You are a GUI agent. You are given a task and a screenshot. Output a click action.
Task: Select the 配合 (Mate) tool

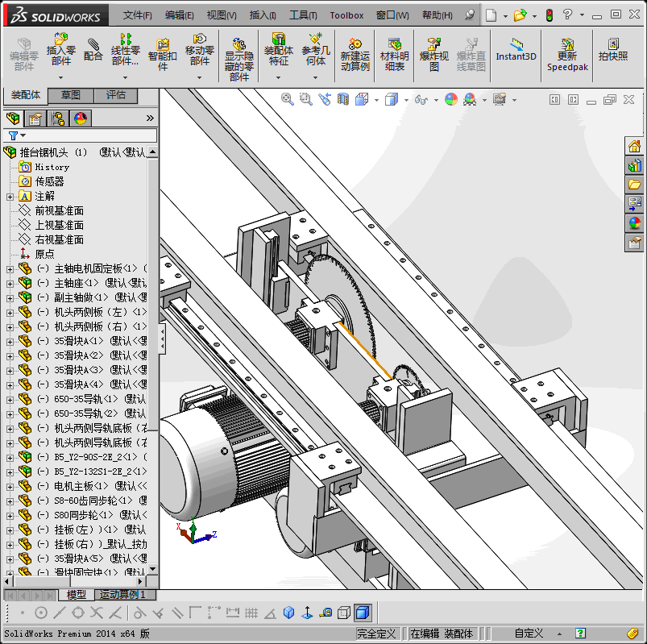click(93, 50)
